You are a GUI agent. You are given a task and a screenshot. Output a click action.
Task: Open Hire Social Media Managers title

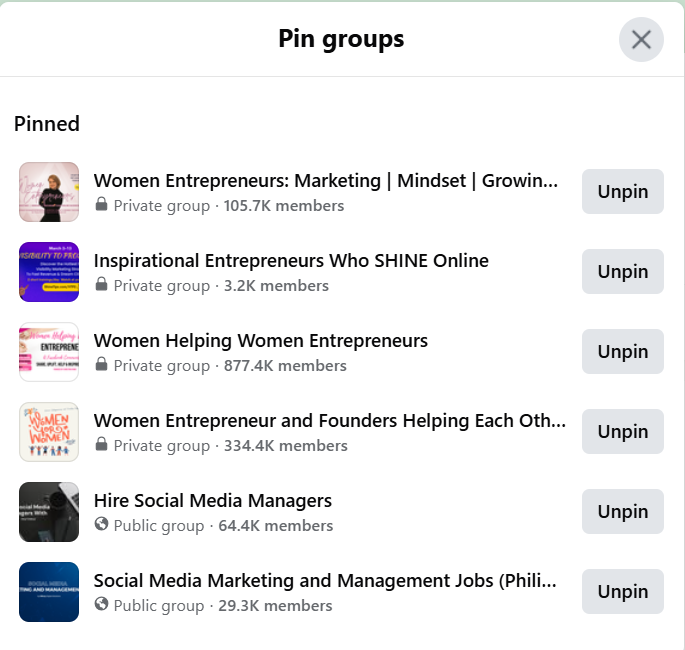213,501
